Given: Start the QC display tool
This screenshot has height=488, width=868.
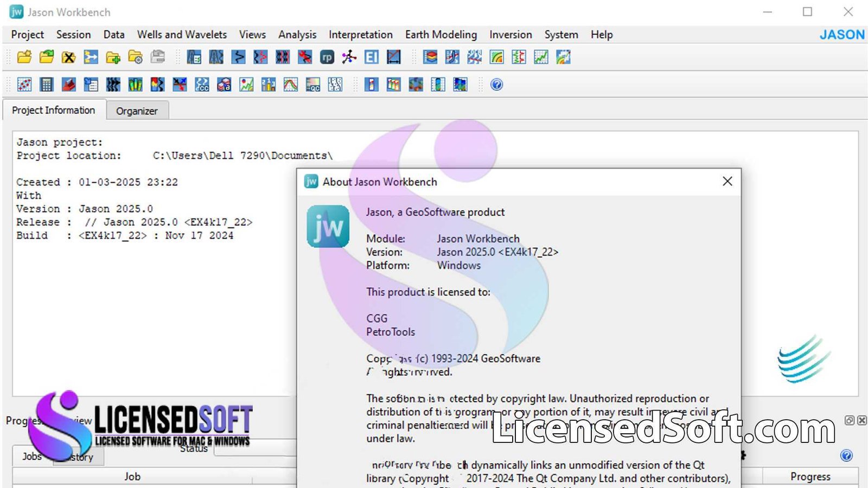Looking at the screenshot, I should click(312, 85).
